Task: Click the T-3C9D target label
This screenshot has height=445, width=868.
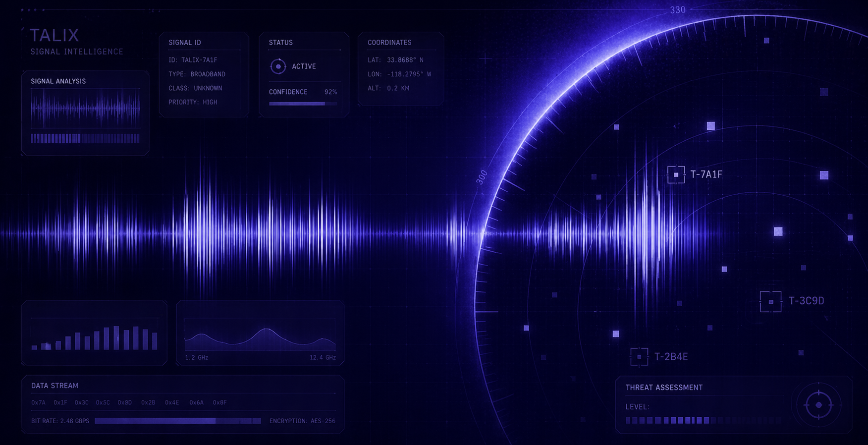Action: 806,301
